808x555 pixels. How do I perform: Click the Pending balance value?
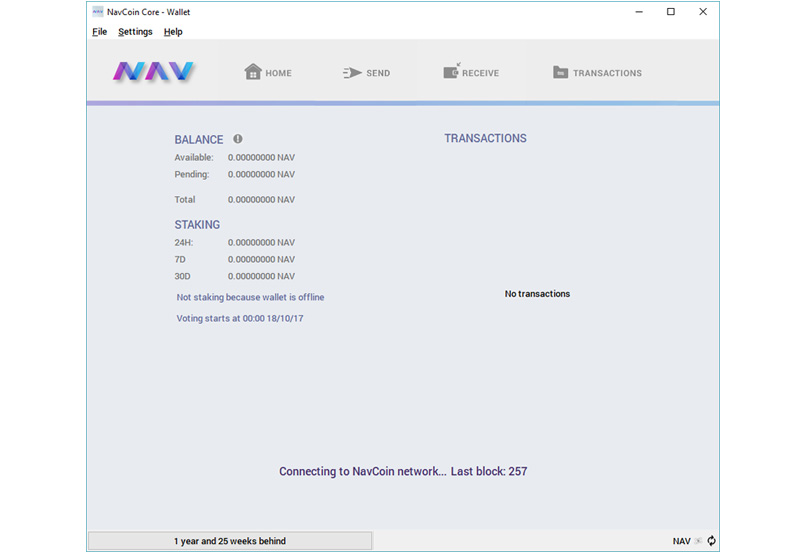click(261, 175)
